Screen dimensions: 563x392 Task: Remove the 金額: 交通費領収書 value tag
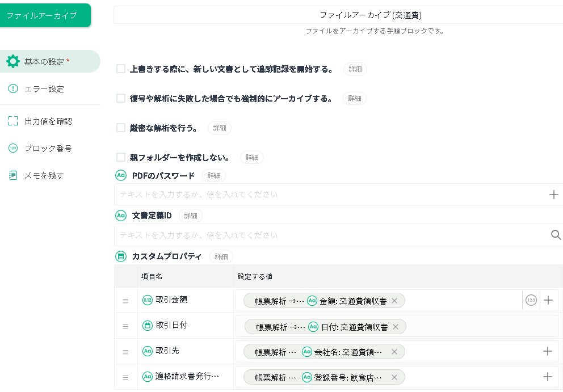coord(394,301)
